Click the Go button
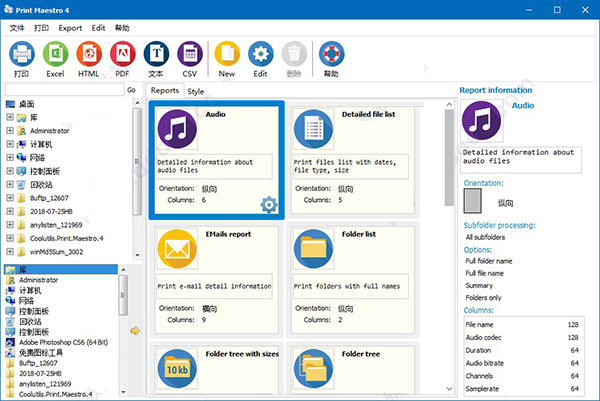 (x=131, y=90)
